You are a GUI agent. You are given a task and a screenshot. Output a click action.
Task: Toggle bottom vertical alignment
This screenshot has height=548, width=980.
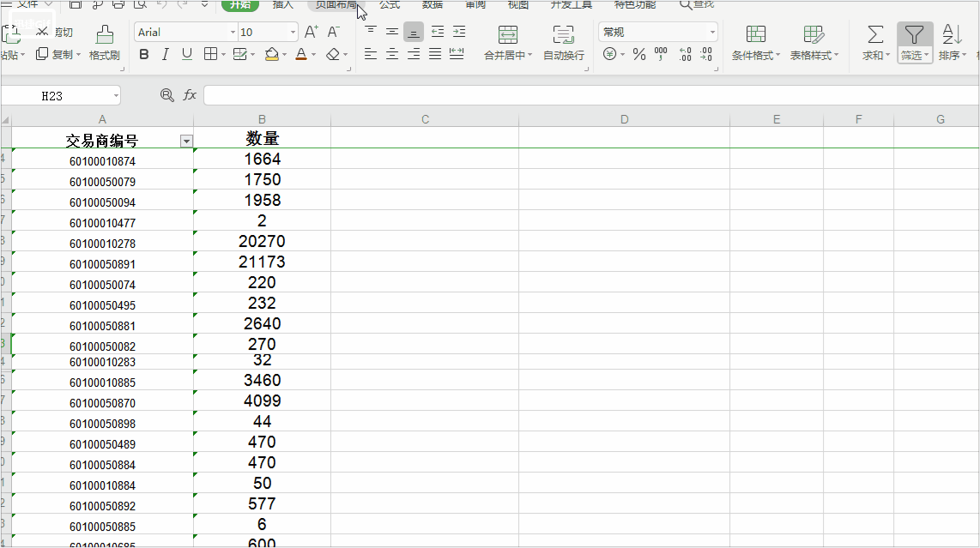pos(413,31)
